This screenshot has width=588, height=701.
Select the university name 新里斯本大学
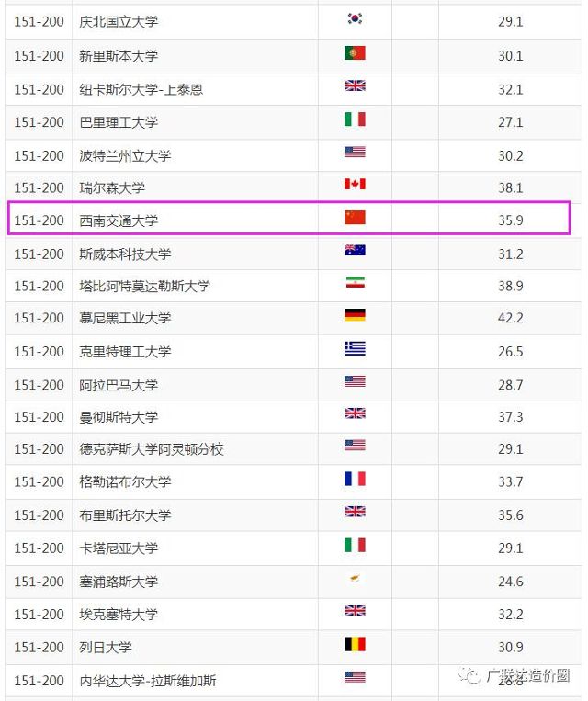119,56
